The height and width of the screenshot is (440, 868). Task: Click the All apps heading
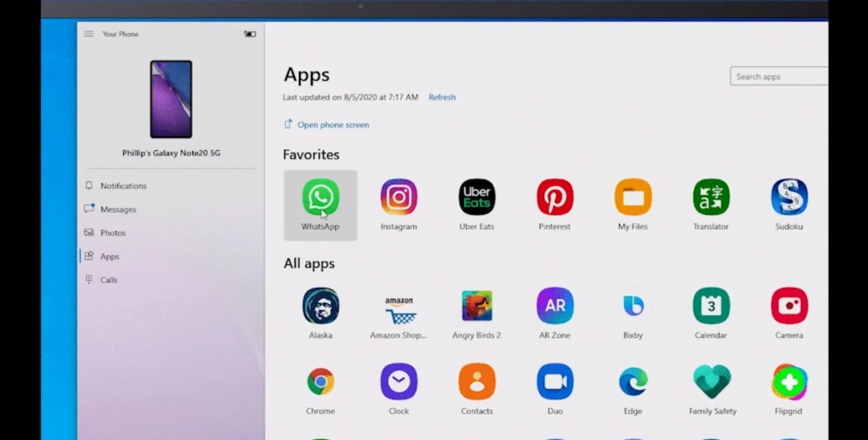click(309, 264)
